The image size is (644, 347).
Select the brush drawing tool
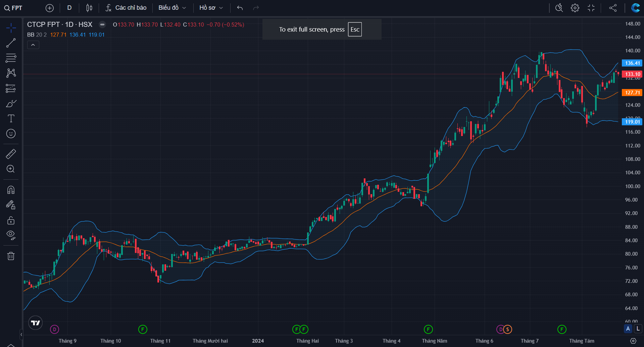point(11,103)
